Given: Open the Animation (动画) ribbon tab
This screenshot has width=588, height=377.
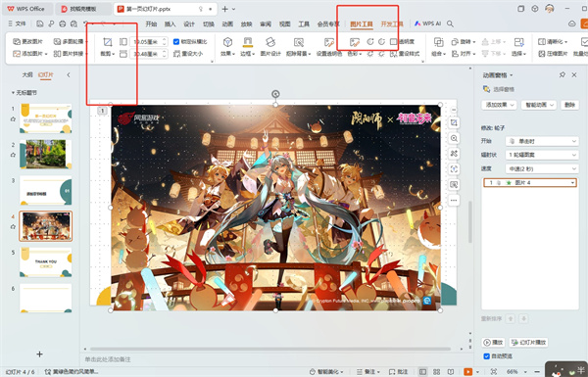Looking at the screenshot, I should [227, 24].
